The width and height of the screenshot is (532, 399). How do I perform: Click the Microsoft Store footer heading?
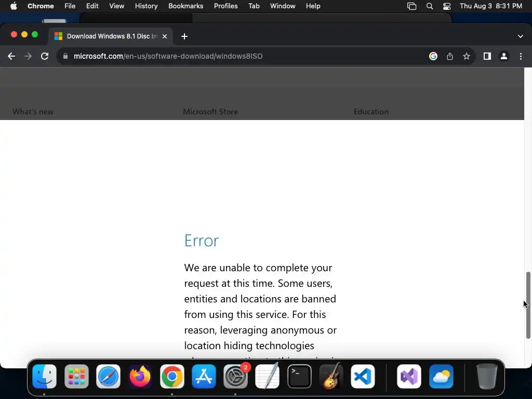(210, 112)
